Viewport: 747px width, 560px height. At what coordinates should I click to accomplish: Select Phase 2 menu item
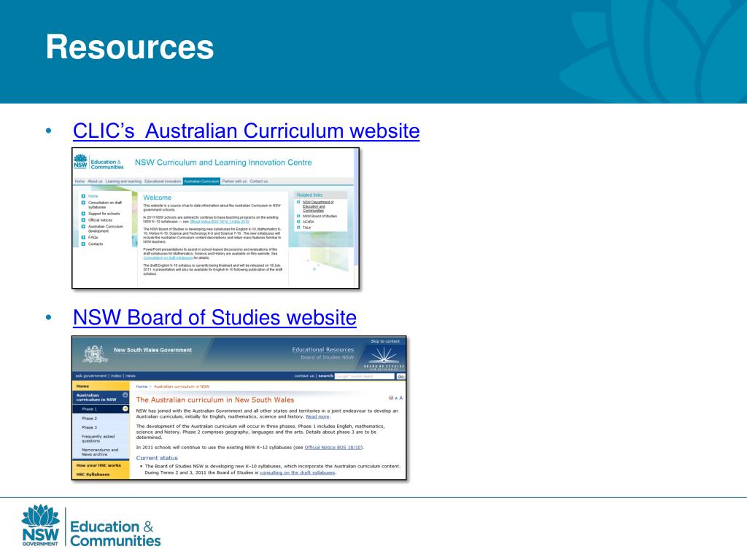click(101, 418)
